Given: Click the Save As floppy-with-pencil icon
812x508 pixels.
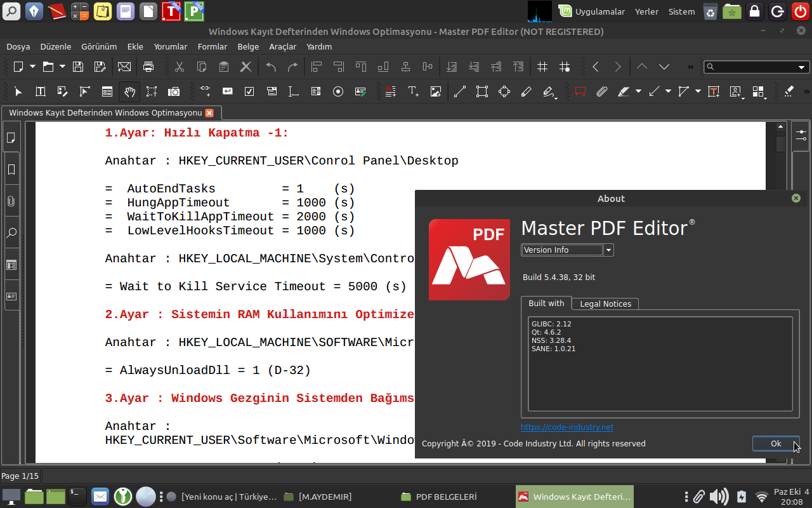Looking at the screenshot, I should coord(100,67).
